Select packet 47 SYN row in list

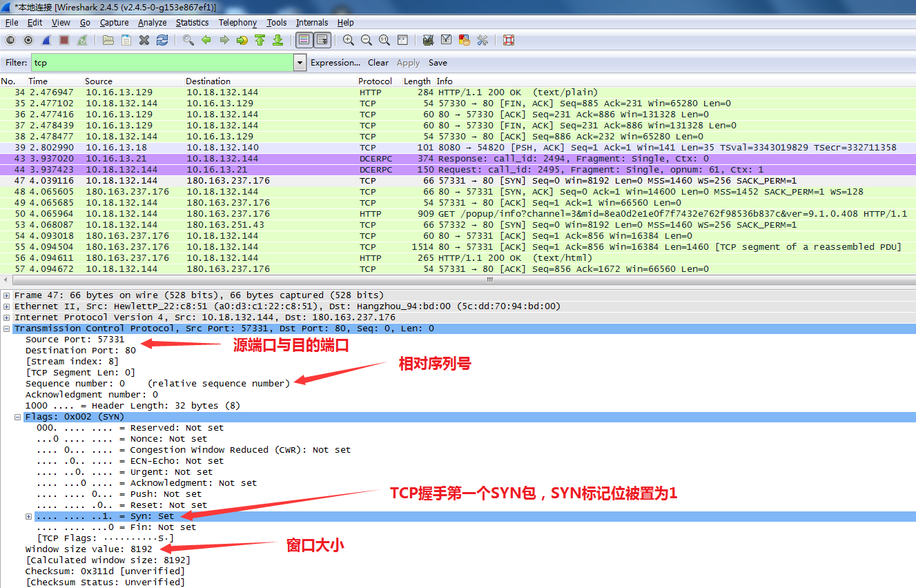click(458, 181)
